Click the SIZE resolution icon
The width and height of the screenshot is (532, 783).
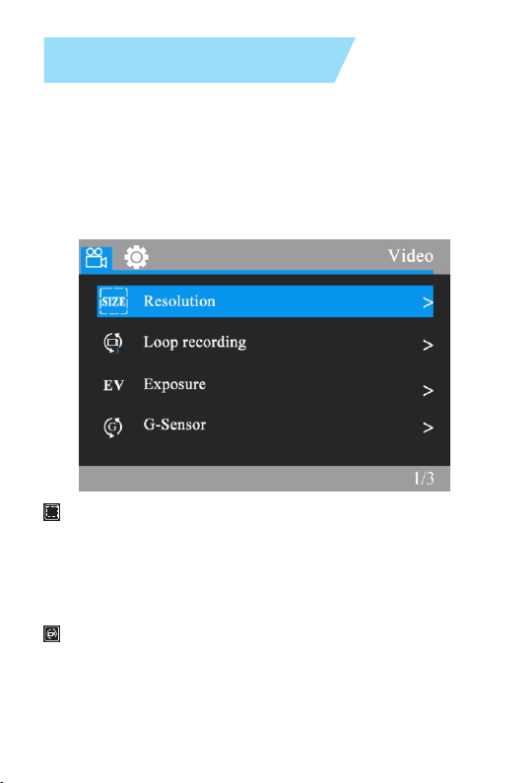pos(113,301)
